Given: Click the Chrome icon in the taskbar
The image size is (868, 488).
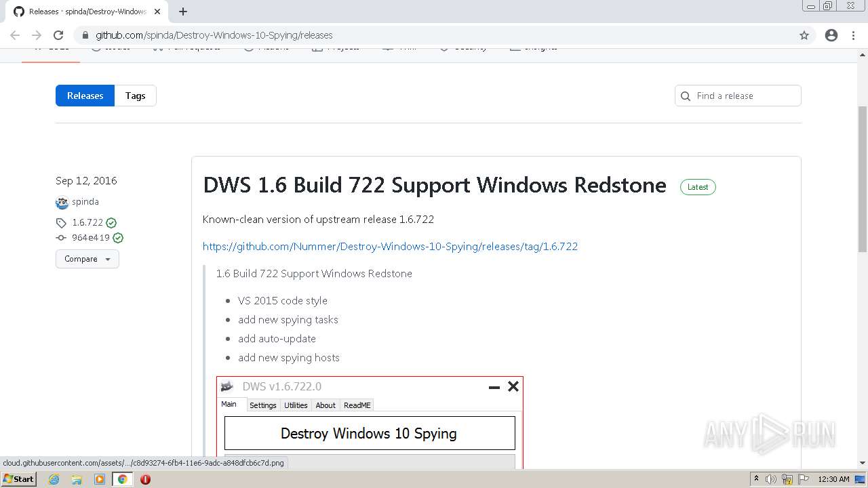Looking at the screenshot, I should pos(123,479).
